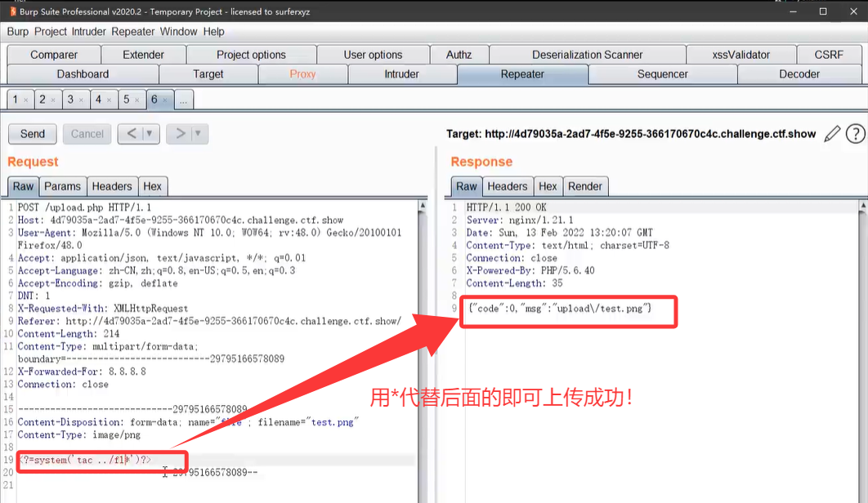868x503 pixels.
Task: Place cursor in the system('tac ../fl*') payload line
Action: (x=85, y=460)
